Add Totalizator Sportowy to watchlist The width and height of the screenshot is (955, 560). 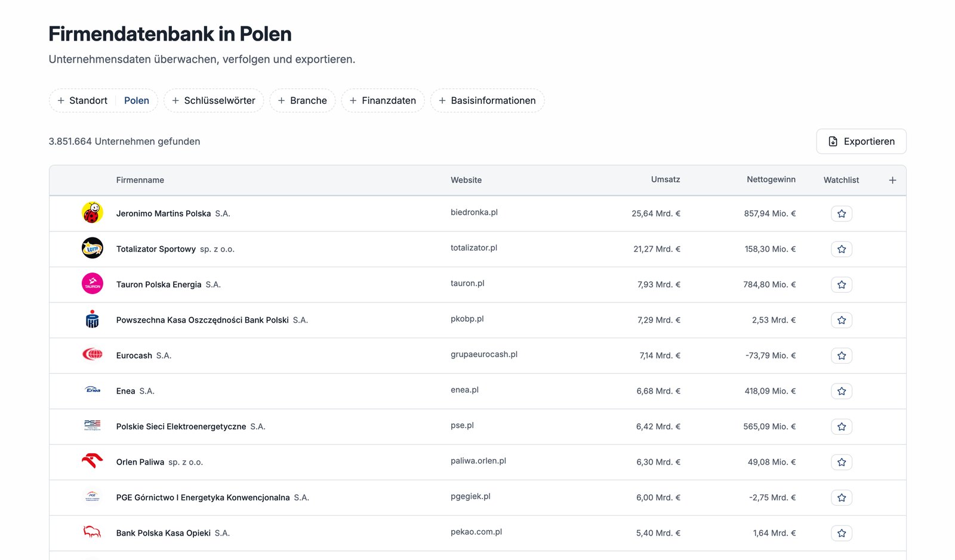(x=842, y=249)
